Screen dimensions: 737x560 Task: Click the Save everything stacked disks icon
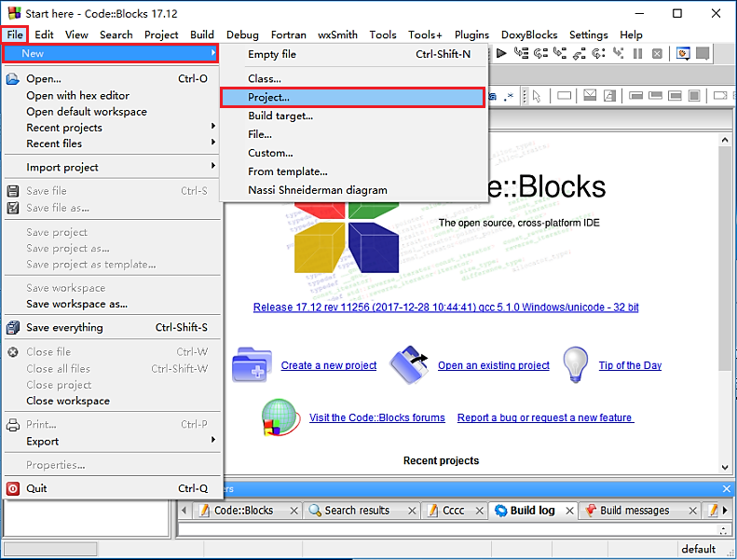tap(13, 327)
